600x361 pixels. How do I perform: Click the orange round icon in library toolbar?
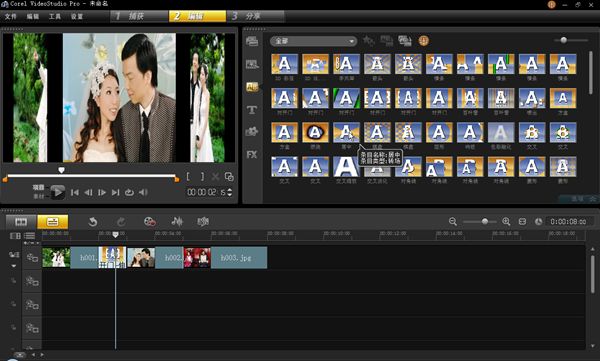click(424, 40)
